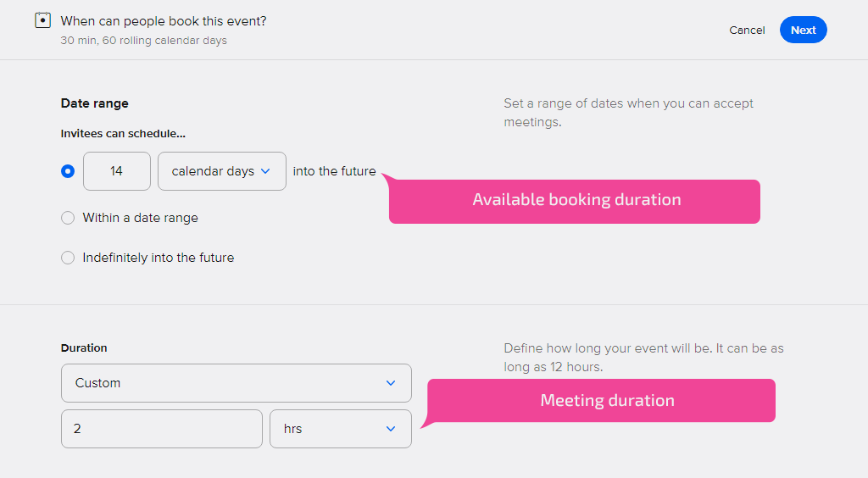Click the calendar icon beside the event heading
The height and width of the screenshot is (478, 868).
[x=42, y=20]
